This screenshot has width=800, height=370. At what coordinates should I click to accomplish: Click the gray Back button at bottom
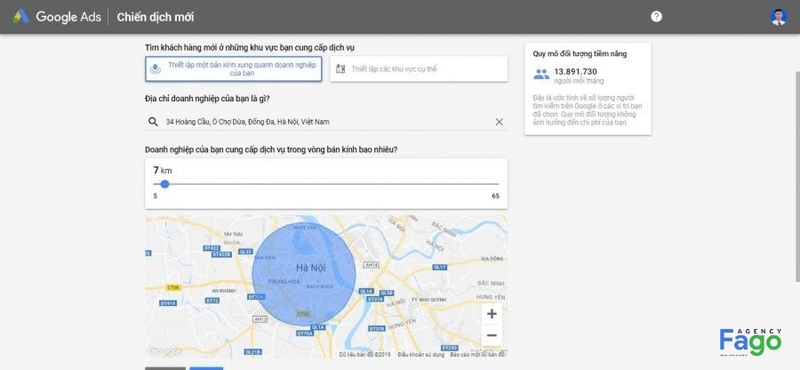(165, 368)
